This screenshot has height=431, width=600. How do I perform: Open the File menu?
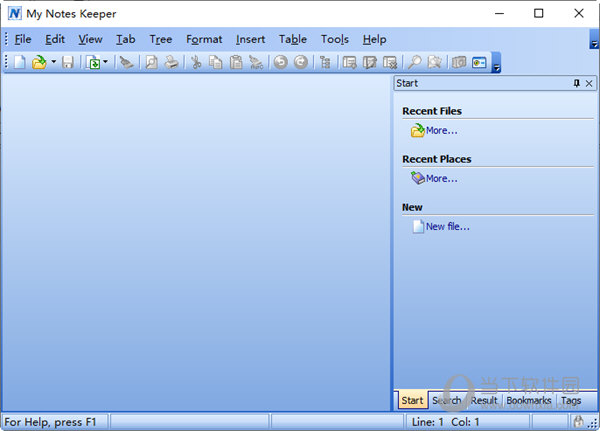click(x=23, y=39)
